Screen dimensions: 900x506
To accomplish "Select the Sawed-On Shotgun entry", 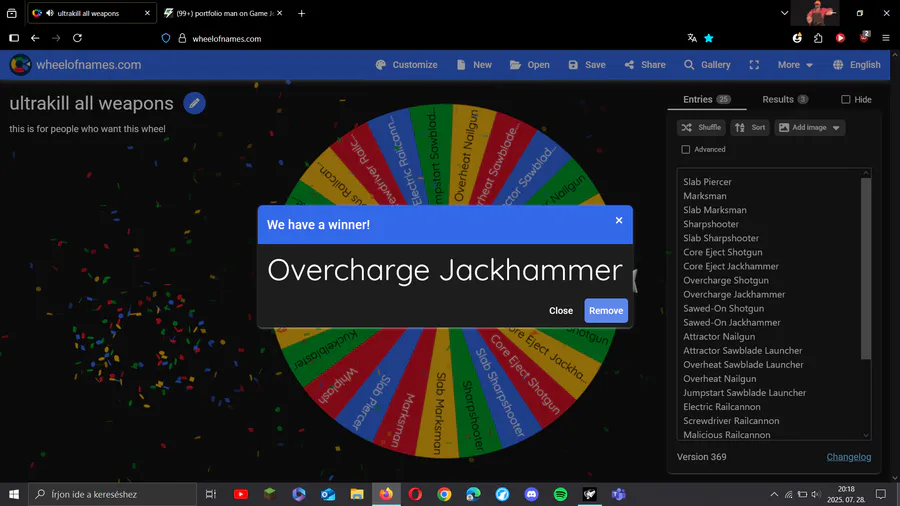I will tap(723, 308).
